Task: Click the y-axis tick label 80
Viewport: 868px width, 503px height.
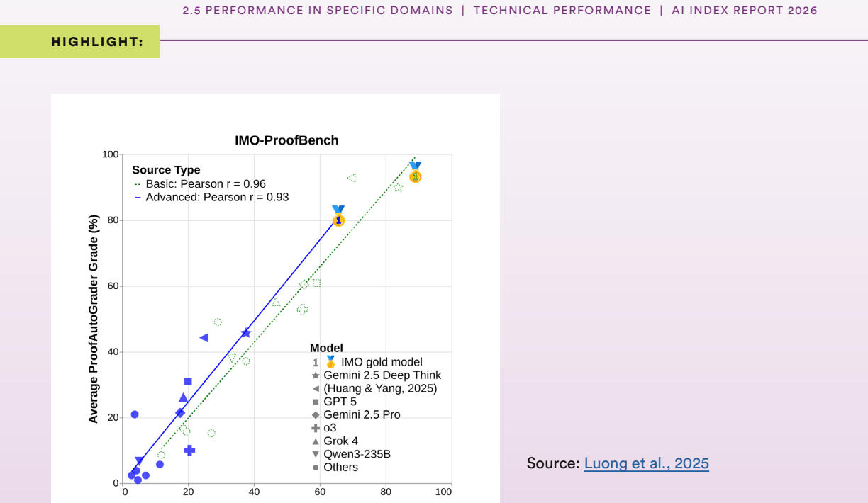Action: (113, 220)
